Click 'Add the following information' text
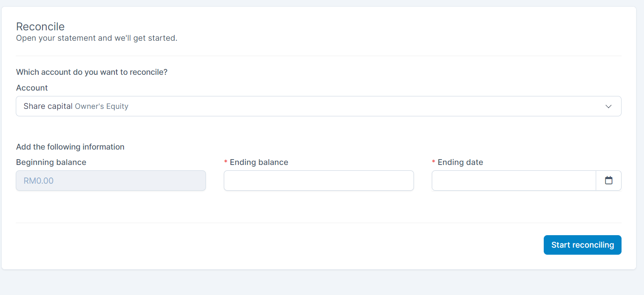The image size is (644, 295). click(70, 147)
